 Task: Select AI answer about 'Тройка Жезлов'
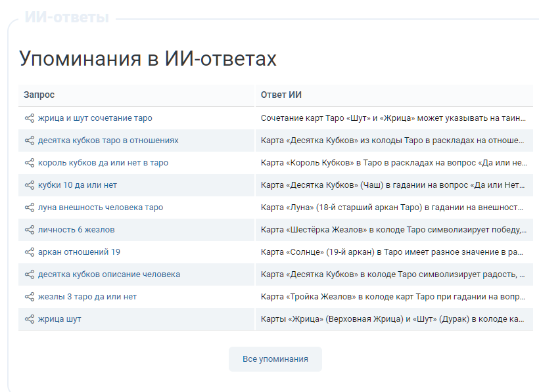393,297
